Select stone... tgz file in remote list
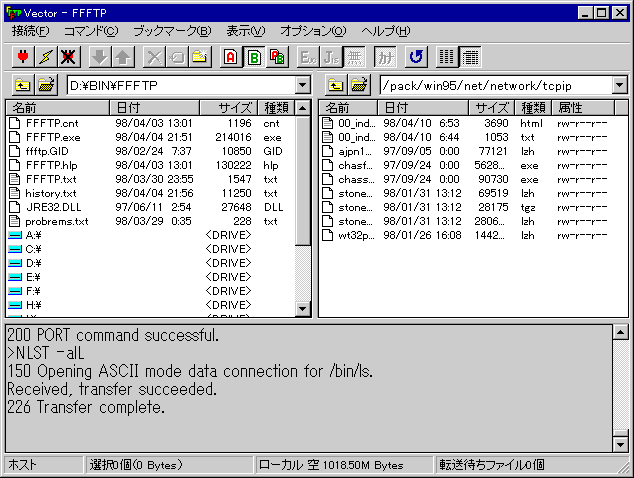 tap(355, 207)
